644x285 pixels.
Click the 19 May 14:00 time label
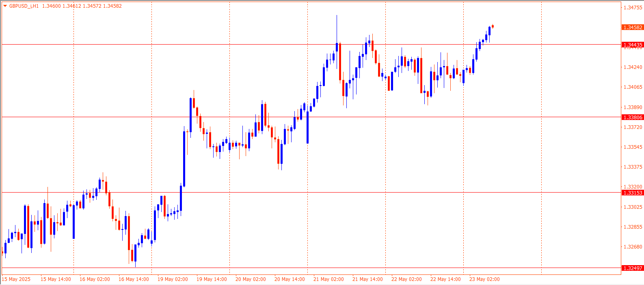(212, 279)
